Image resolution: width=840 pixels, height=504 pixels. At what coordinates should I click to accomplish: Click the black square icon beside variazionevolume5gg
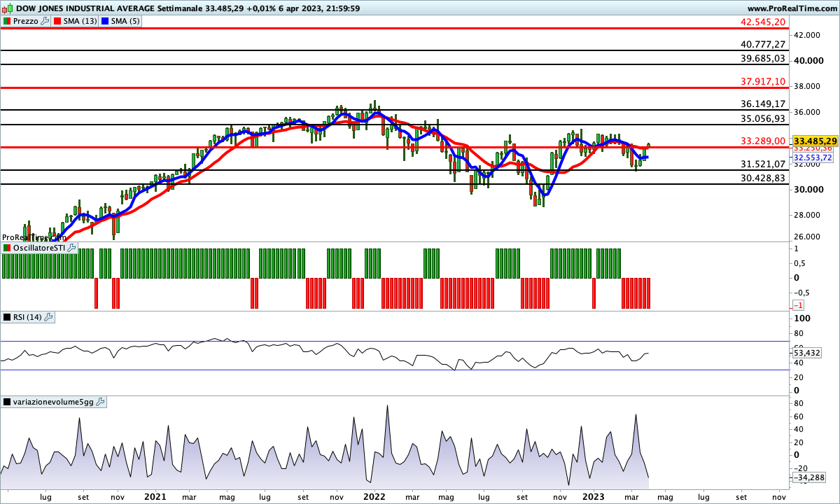coord(7,402)
